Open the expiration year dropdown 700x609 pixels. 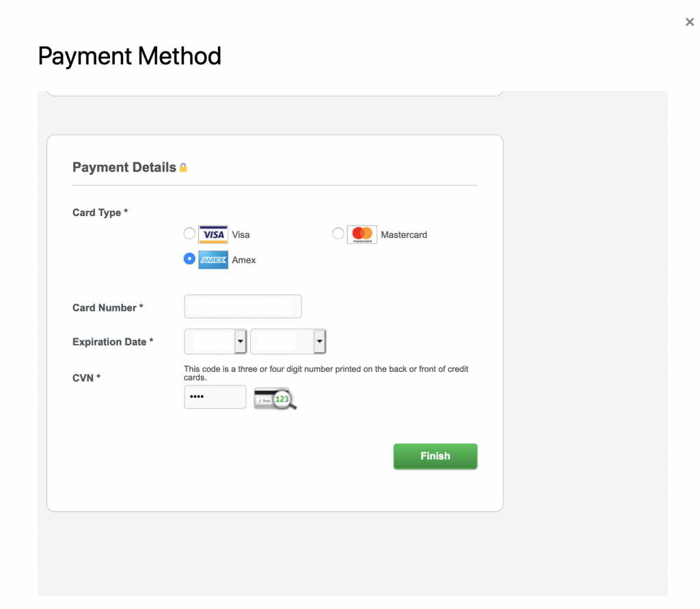(288, 341)
